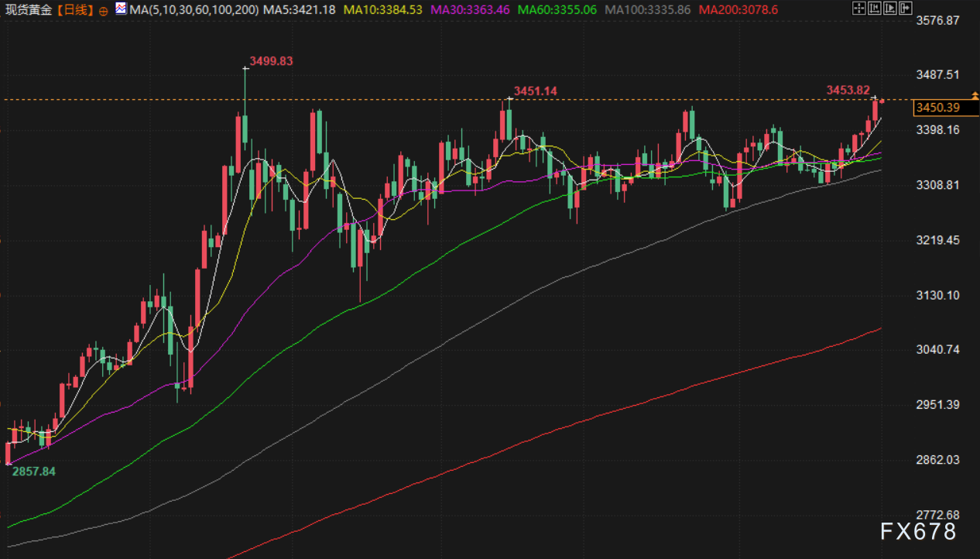Click the crosshair cursor icon in top toolbar
Viewport: 980px width, 559px height.
(858, 9)
